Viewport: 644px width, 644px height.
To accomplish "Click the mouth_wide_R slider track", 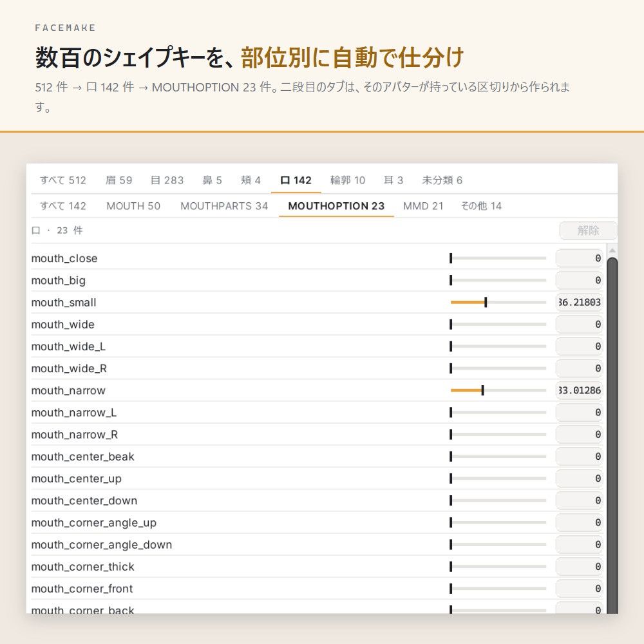I will tap(498, 368).
